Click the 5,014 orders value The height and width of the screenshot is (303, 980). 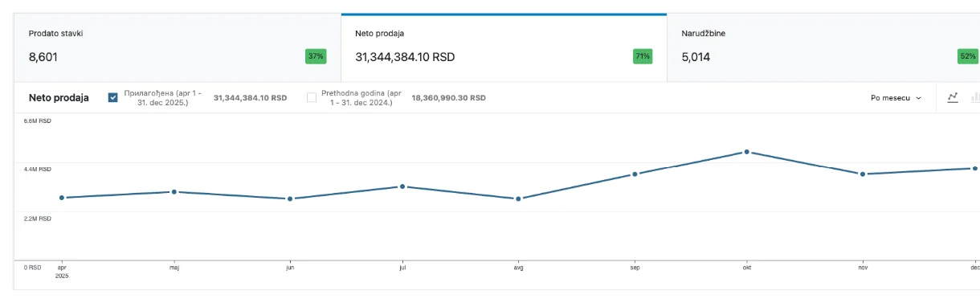click(x=696, y=57)
